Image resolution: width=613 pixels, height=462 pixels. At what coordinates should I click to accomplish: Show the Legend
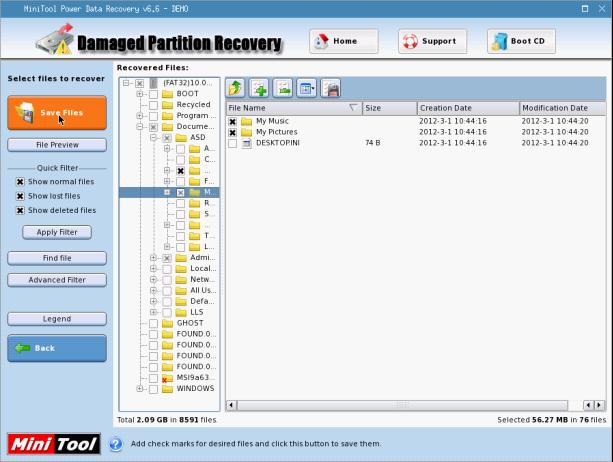click(x=57, y=319)
